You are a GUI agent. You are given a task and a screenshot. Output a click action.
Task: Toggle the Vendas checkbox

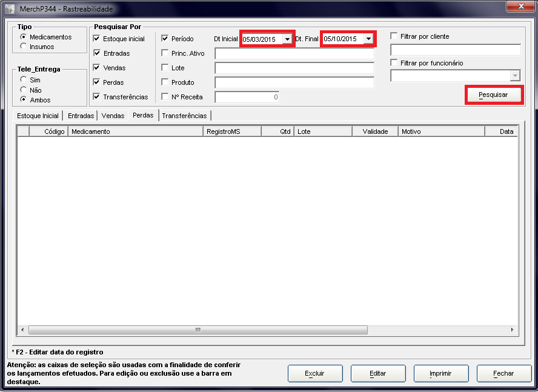pos(97,68)
